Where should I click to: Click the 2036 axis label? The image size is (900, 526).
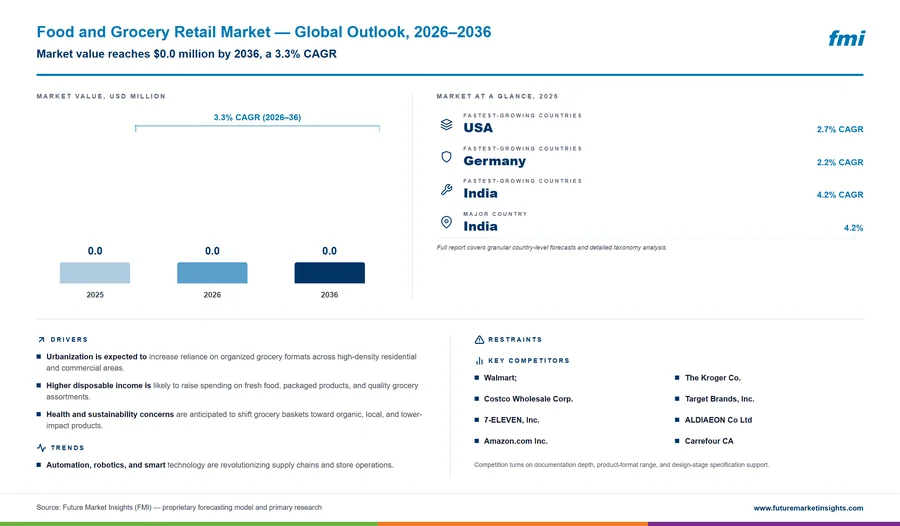(x=329, y=295)
